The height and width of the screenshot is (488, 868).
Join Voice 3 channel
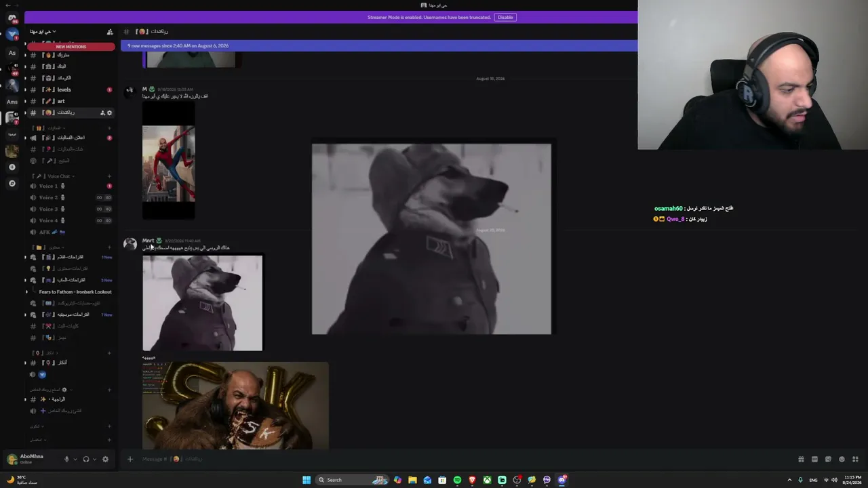pos(71,209)
